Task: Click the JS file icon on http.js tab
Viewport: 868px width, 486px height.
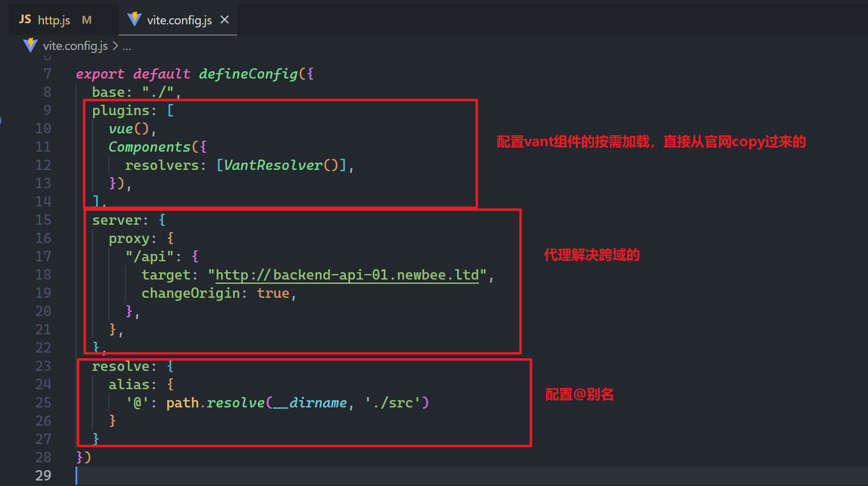Action: click(x=25, y=20)
